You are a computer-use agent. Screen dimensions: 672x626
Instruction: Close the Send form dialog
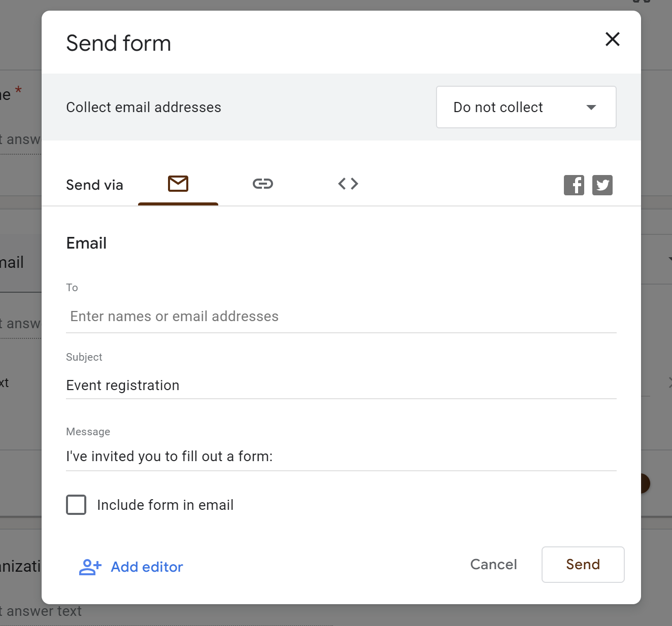pyautogui.click(x=612, y=39)
